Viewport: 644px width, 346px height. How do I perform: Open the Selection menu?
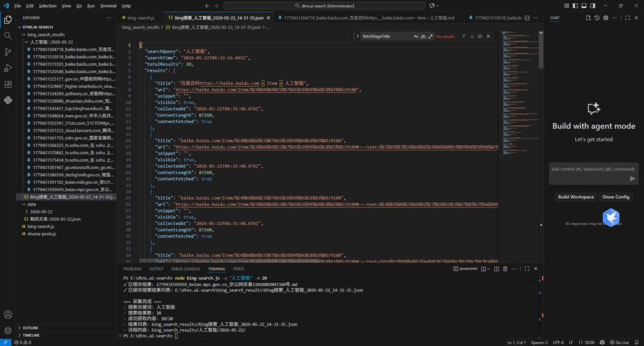(x=48, y=6)
